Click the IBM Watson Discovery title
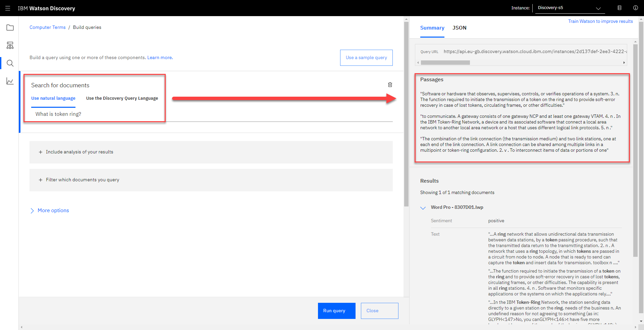This screenshot has height=330, width=644. [x=46, y=8]
